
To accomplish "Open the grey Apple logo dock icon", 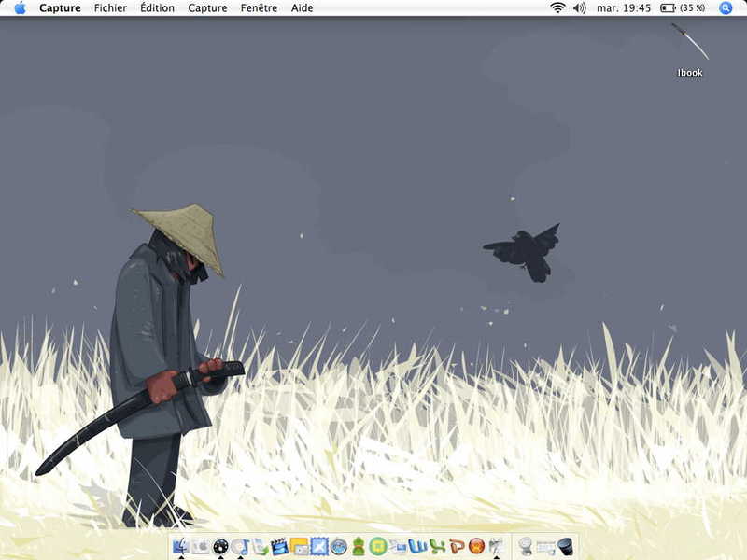I will [201, 546].
